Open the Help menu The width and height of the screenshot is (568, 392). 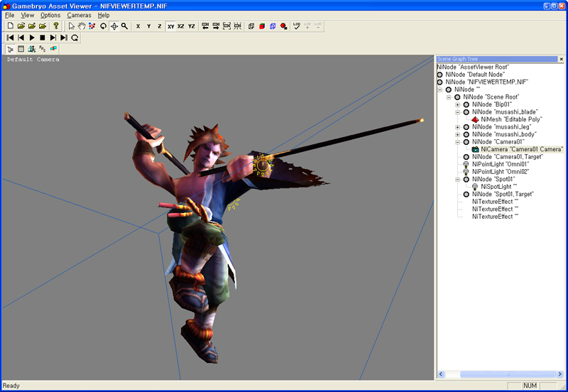(x=104, y=15)
